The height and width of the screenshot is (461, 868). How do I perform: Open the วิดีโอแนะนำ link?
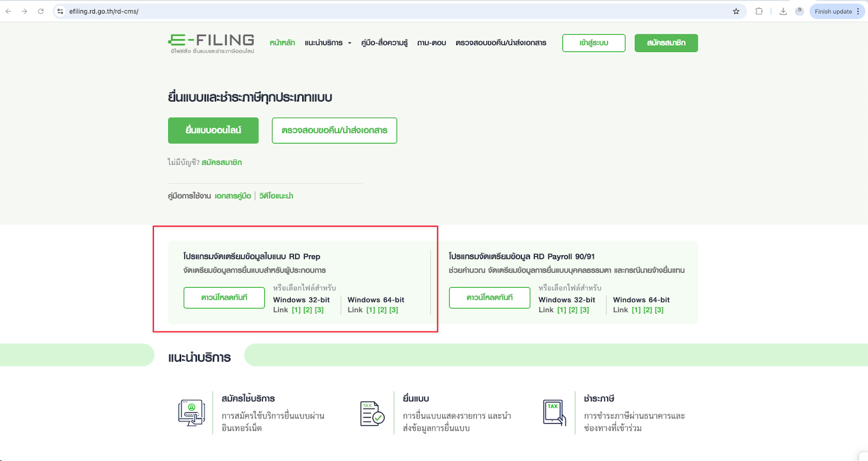click(x=276, y=196)
